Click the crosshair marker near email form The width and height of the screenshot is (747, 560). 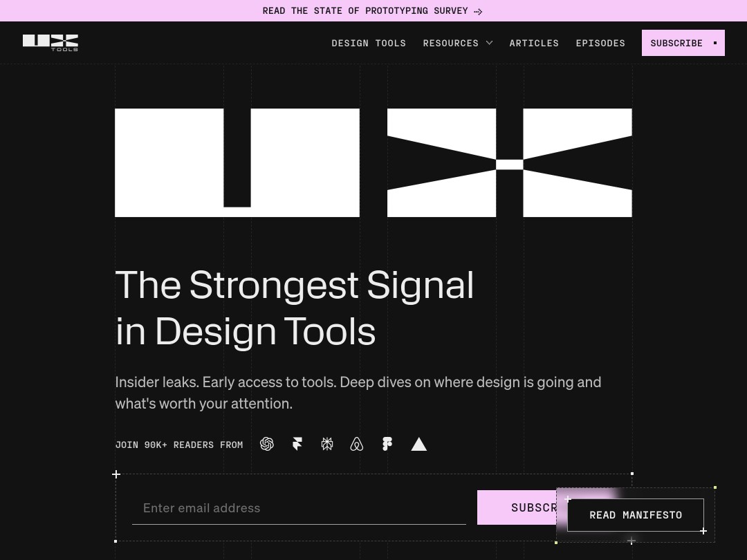click(116, 474)
